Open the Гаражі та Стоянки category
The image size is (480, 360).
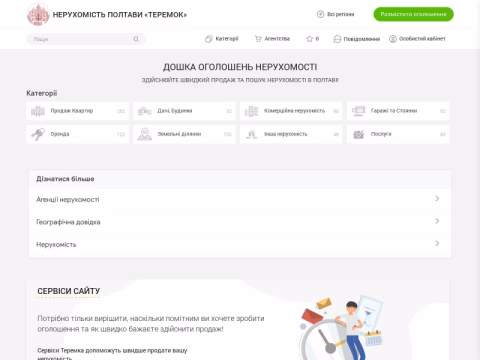(398, 111)
